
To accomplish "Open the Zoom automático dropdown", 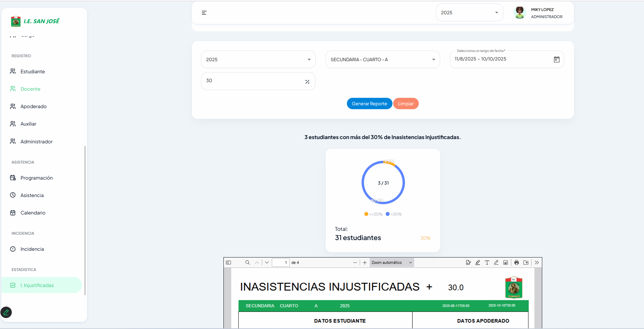I will pos(391,262).
